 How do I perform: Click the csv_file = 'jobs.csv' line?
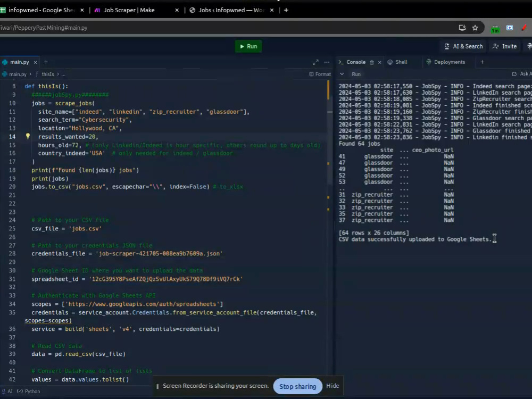(x=66, y=229)
